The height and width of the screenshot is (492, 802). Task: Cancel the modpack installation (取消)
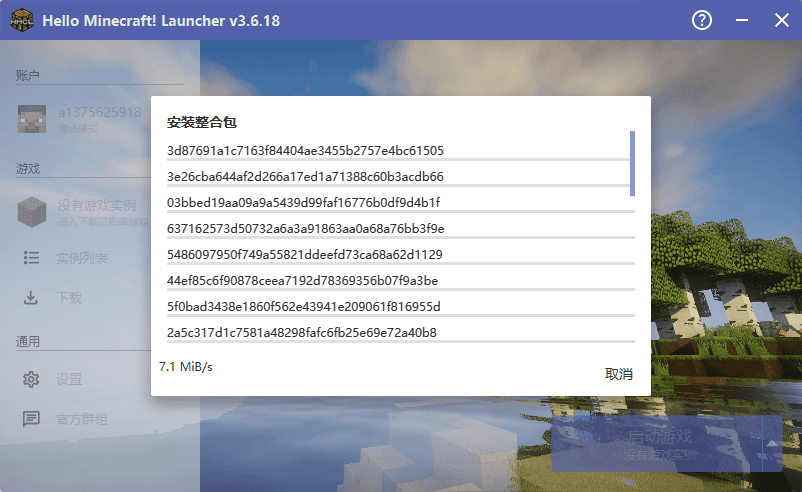(619, 374)
